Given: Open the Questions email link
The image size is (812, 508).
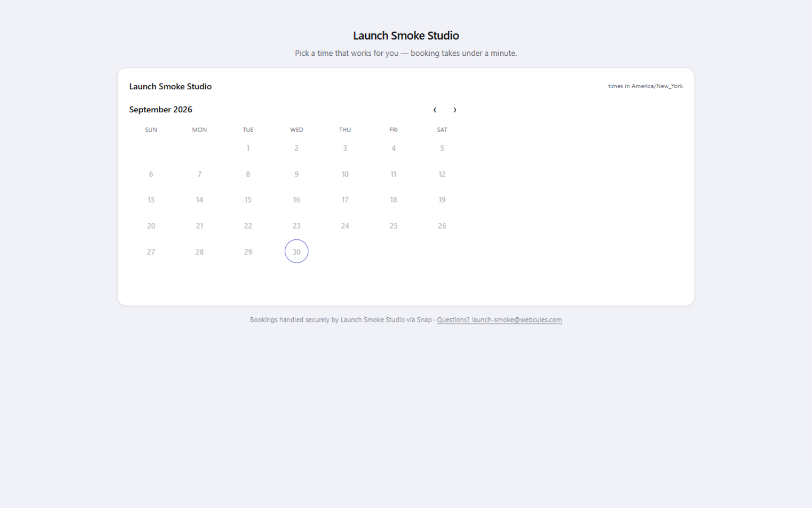Looking at the screenshot, I should (499, 320).
